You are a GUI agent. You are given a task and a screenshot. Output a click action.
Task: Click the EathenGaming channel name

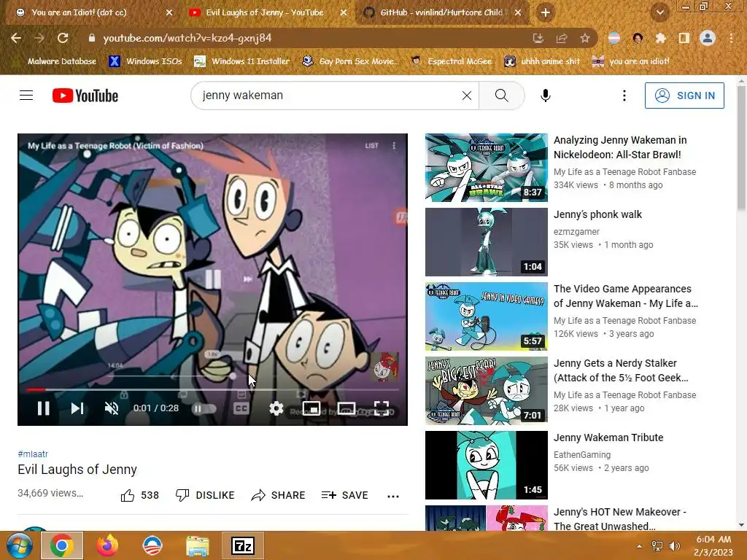(582, 454)
